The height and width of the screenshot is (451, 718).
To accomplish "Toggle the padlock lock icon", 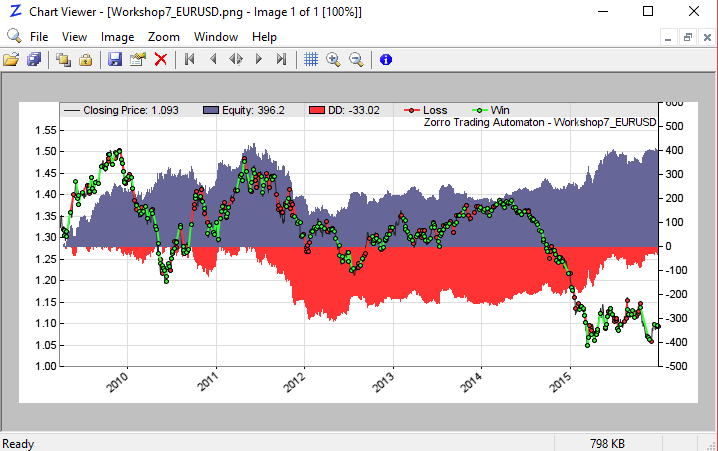I will tap(86, 60).
